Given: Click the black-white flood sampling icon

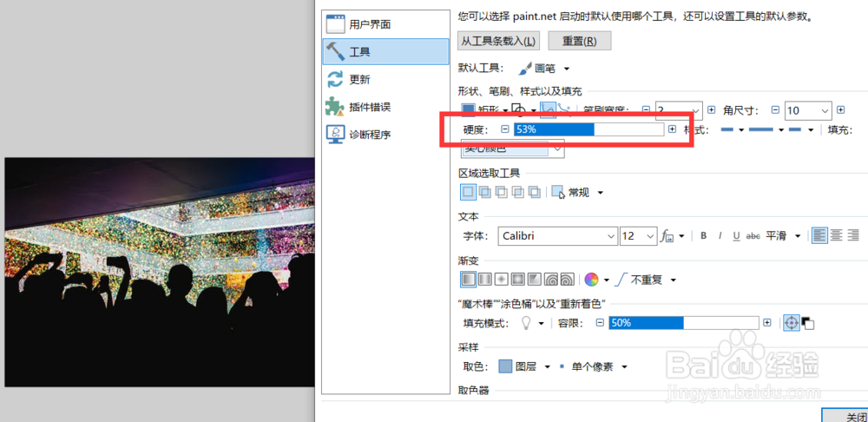Looking at the screenshot, I should (807, 323).
